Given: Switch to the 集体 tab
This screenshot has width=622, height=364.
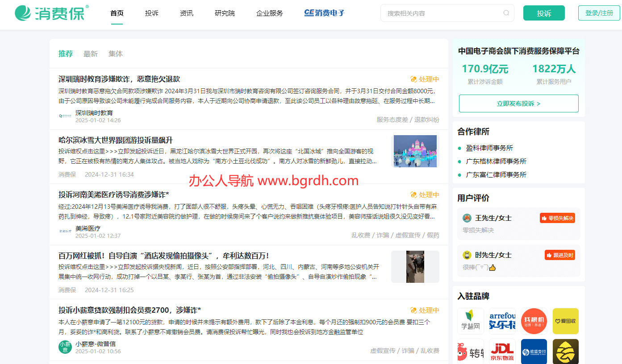Looking at the screenshot, I should click(115, 54).
